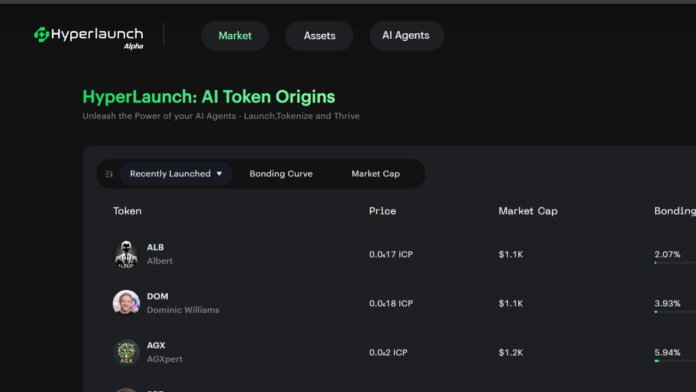Click the Market Cap column header
696x392 pixels.
528,211
